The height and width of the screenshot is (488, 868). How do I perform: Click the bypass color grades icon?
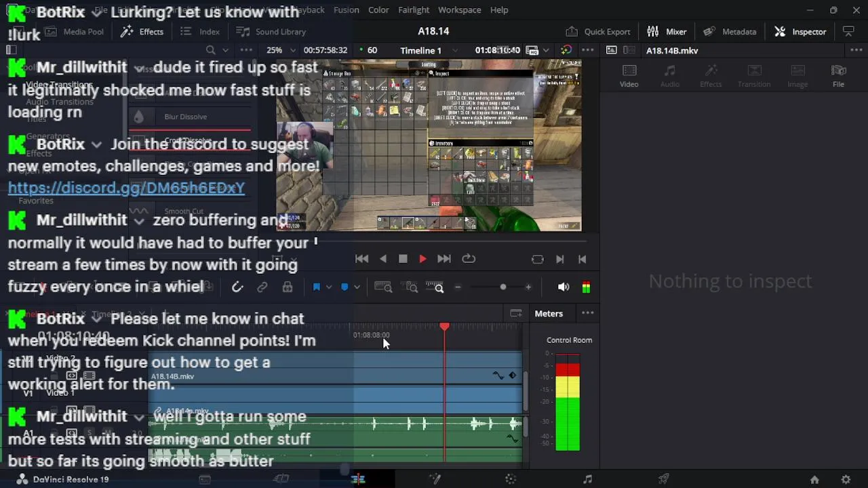[x=566, y=50]
